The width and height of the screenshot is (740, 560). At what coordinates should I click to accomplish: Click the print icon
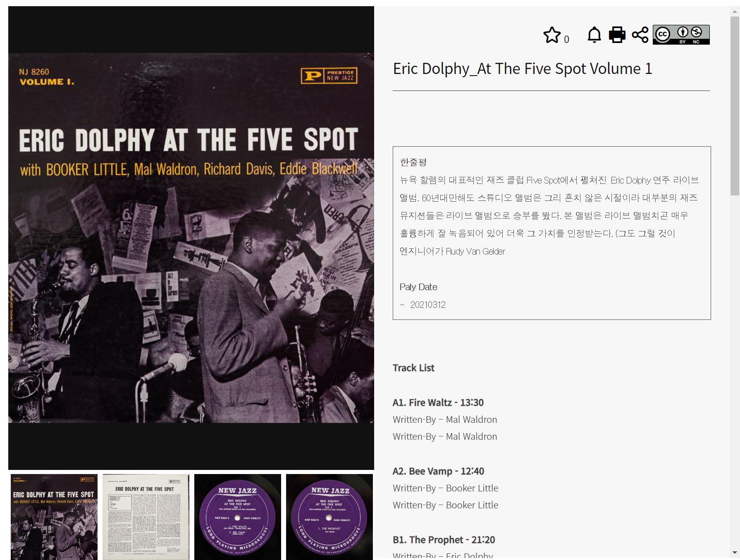[617, 35]
